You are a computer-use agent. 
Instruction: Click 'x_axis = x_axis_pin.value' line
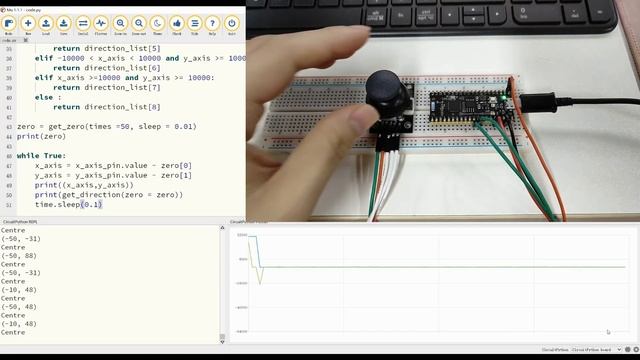tap(113, 166)
